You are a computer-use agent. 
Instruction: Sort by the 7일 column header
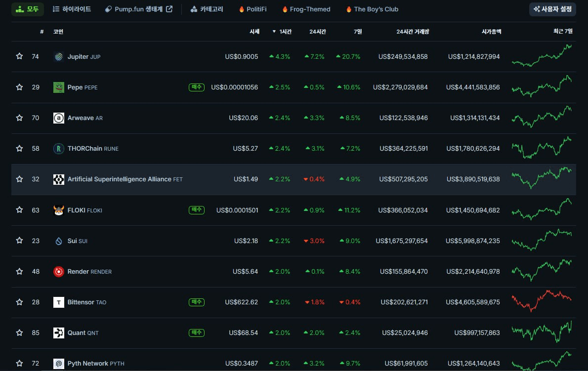coord(358,32)
